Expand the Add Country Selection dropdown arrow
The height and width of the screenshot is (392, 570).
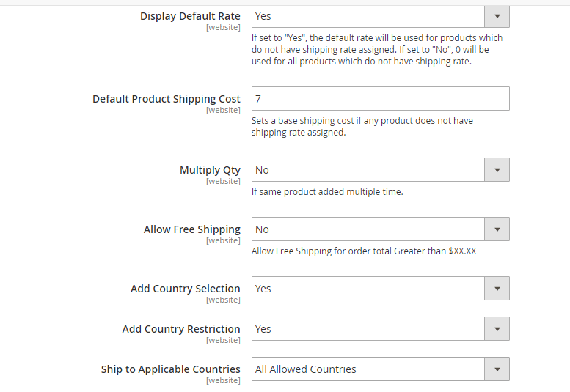point(497,289)
